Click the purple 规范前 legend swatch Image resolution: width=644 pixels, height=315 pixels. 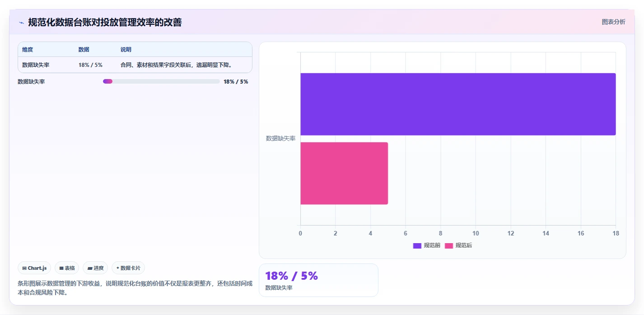(x=417, y=246)
